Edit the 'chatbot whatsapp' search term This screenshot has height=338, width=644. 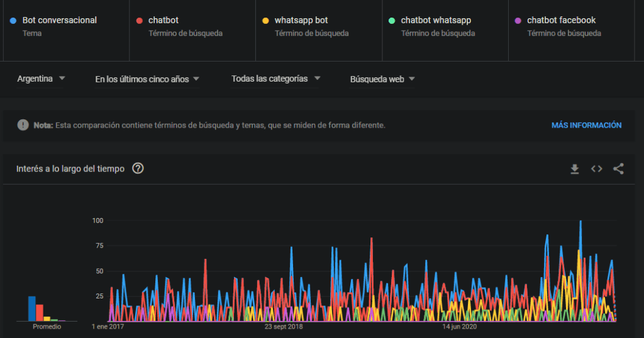click(x=436, y=20)
